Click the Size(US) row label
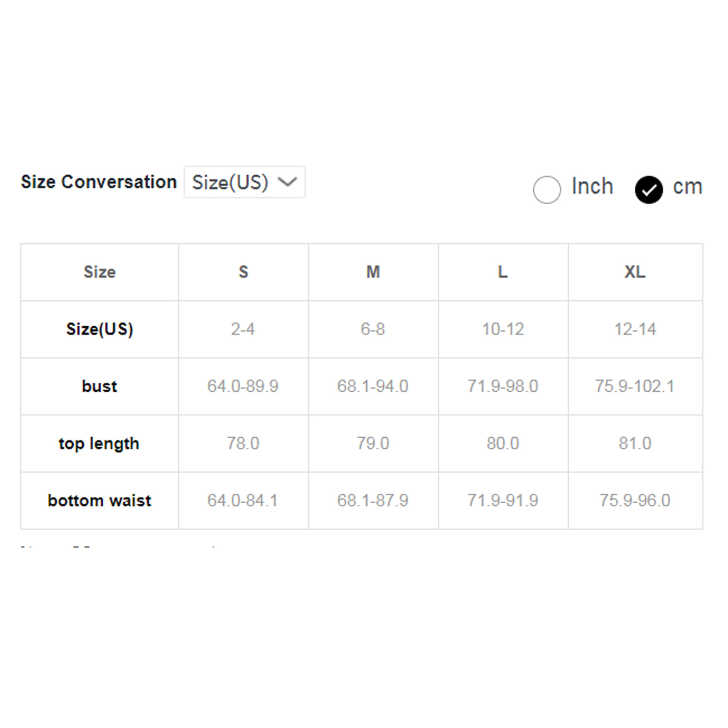Image resolution: width=728 pixels, height=728 pixels. pyautogui.click(x=100, y=329)
